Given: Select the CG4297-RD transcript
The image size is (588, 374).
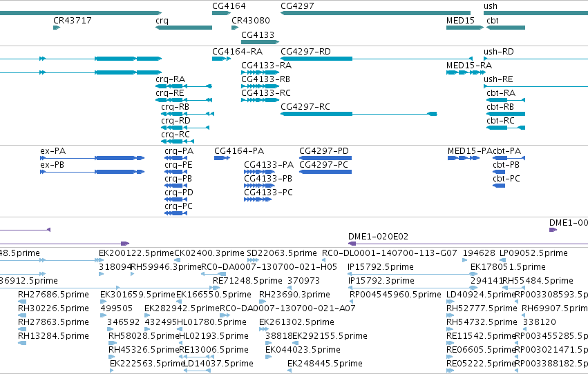Looking at the screenshot, I should [377, 59].
